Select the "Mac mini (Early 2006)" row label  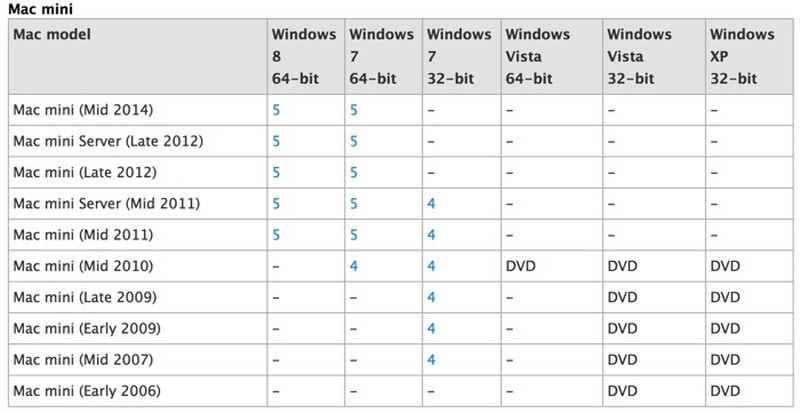point(84,390)
